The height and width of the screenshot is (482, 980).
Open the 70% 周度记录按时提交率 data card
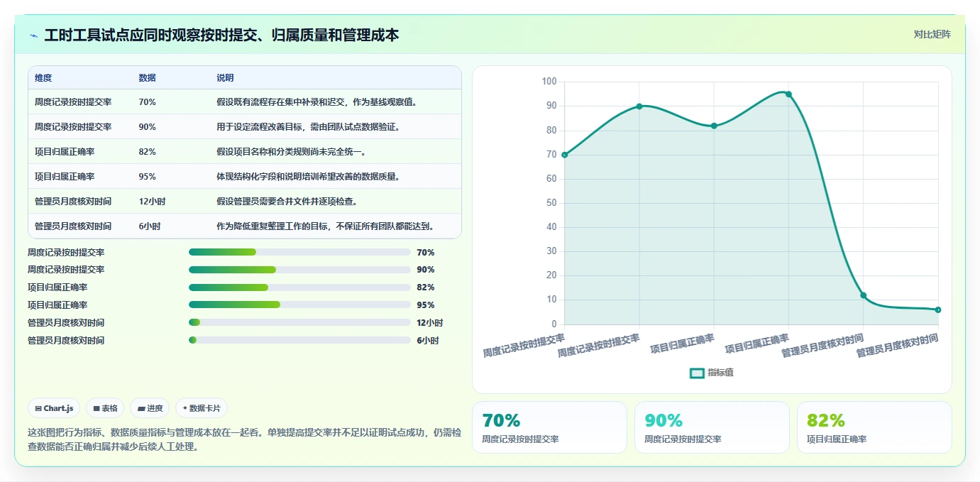pyautogui.click(x=549, y=427)
